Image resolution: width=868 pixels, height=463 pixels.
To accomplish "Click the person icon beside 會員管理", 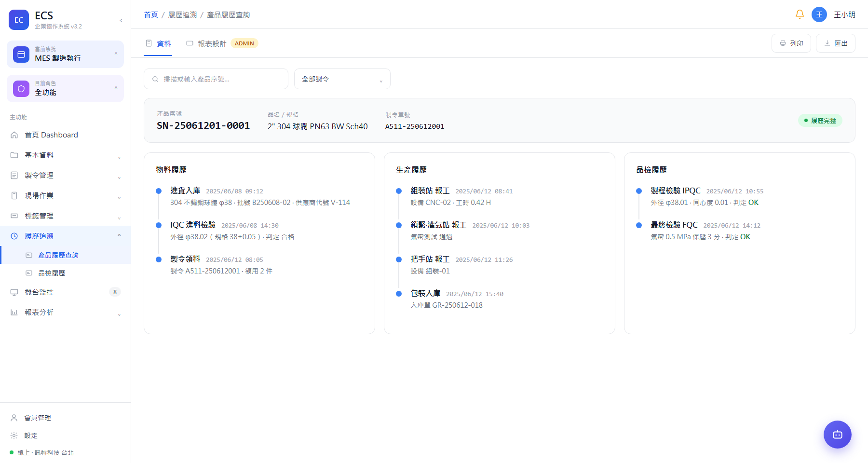I will 14,418.
